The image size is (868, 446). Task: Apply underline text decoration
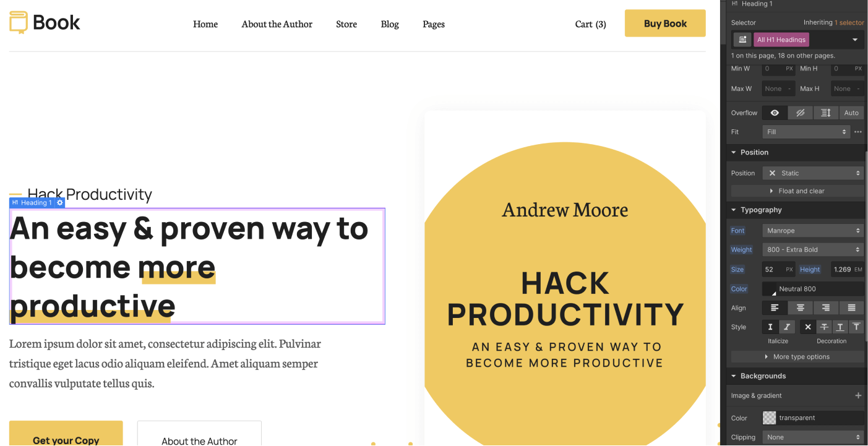(x=840, y=327)
